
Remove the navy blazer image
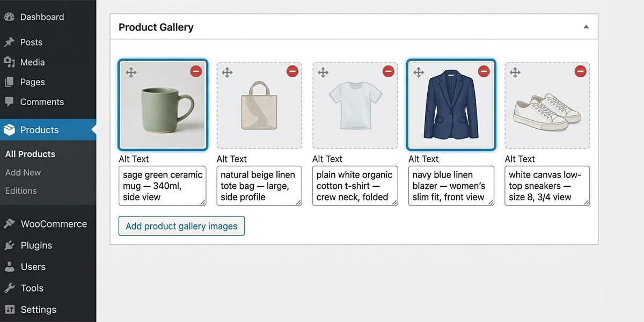pyautogui.click(x=484, y=71)
